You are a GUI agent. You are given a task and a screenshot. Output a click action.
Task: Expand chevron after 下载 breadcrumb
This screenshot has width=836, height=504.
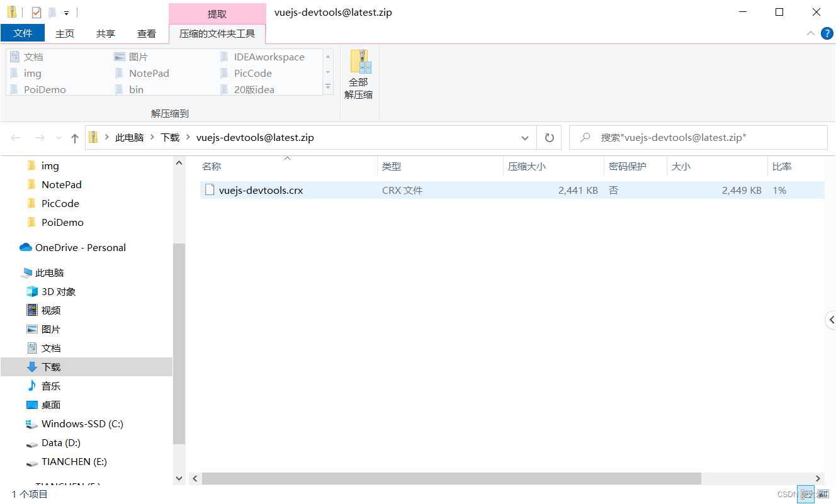click(x=188, y=138)
